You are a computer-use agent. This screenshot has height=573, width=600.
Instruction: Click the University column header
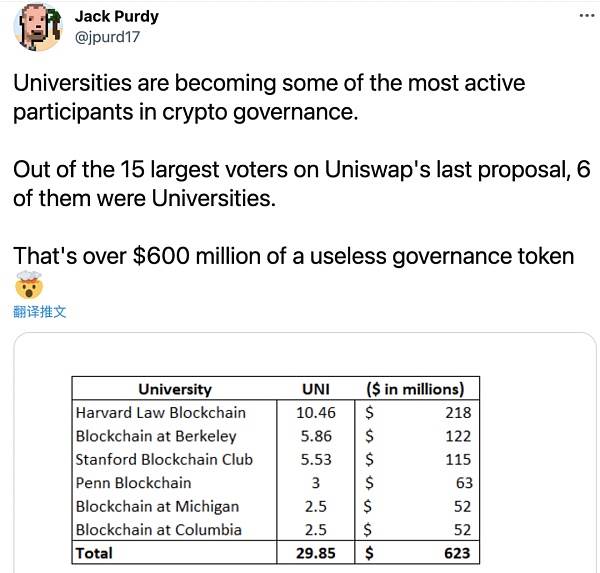click(x=174, y=389)
